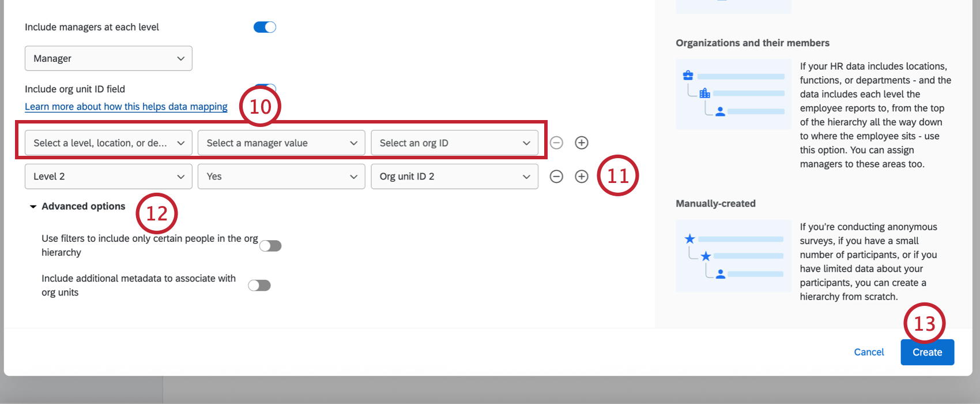Screen dimensions: 980x404
Task: Open Learn more about data mapping link
Action: tap(126, 107)
